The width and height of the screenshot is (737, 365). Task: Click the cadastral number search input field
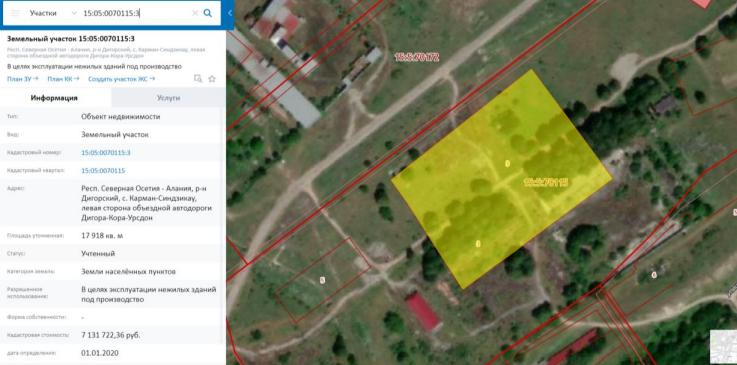point(135,13)
